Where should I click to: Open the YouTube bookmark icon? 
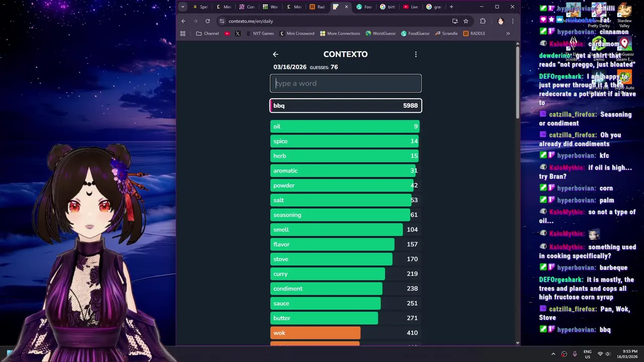[227, 34]
